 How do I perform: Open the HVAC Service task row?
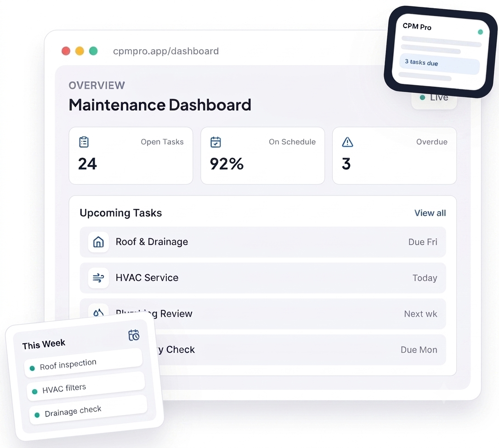262,278
